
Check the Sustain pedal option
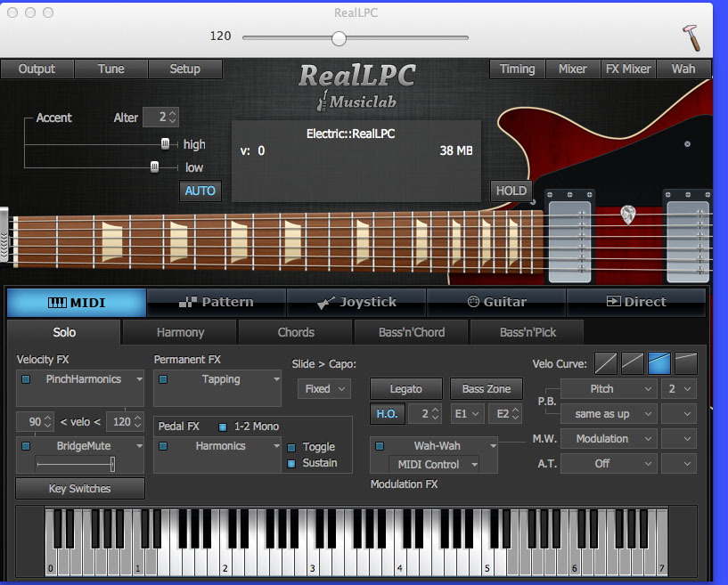(x=291, y=463)
